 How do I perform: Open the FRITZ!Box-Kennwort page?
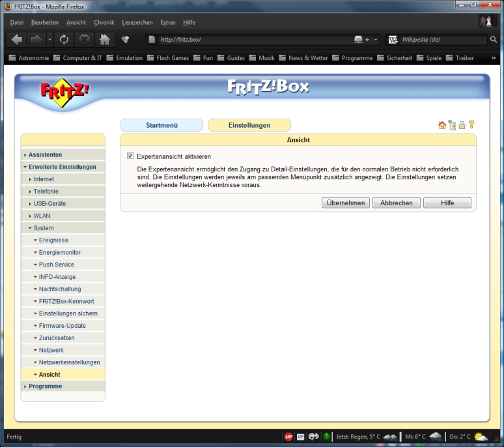63,301
